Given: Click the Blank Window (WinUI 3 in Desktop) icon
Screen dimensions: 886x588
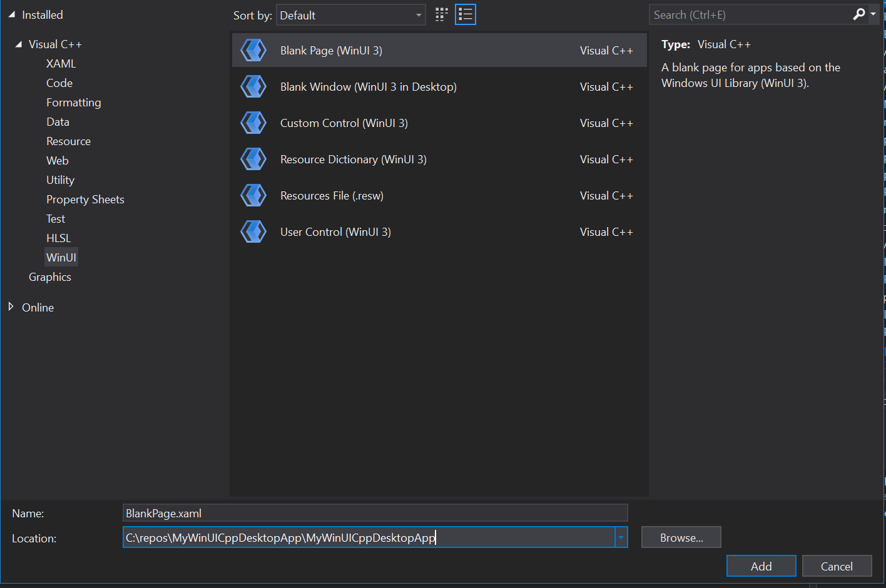Looking at the screenshot, I should point(253,86).
